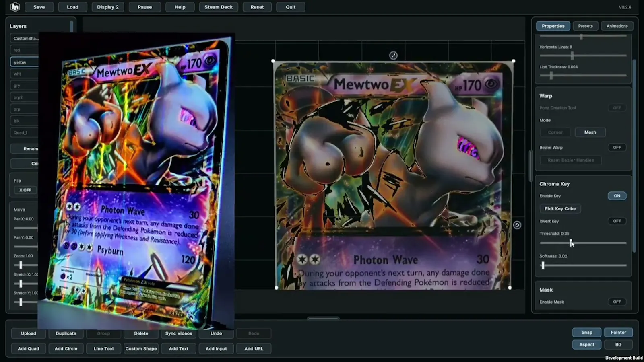Activate the Line Tool
This screenshot has height=362, width=644.
click(103, 349)
